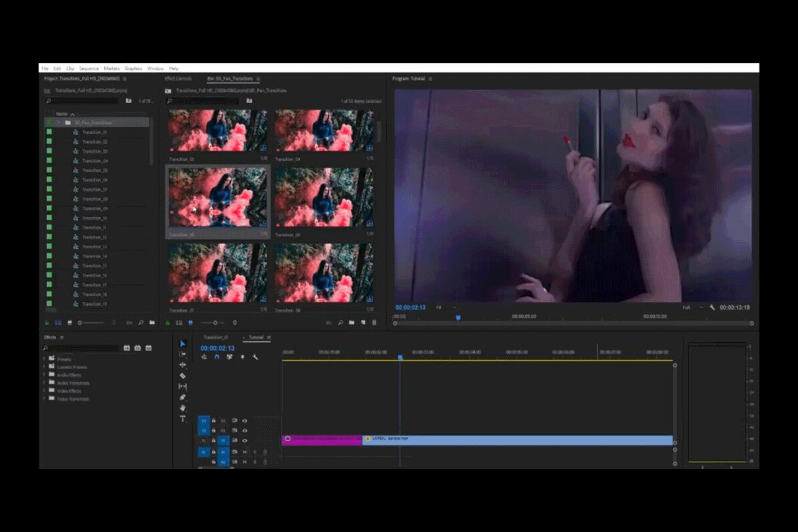Open Find in Project panel footer
The height and width of the screenshot is (532, 798).
point(140,323)
